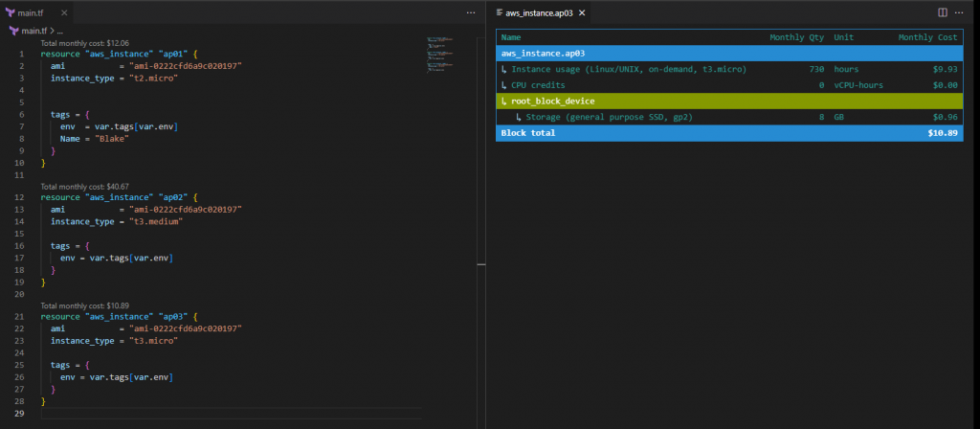Screen dimensions: 980x429
Task: Click the Monthly Cost column header
Action: (x=927, y=37)
